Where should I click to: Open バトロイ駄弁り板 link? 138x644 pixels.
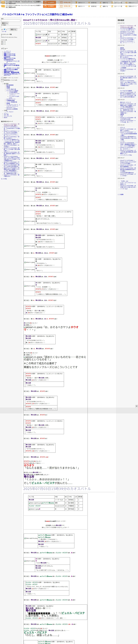tap(11, 89)
